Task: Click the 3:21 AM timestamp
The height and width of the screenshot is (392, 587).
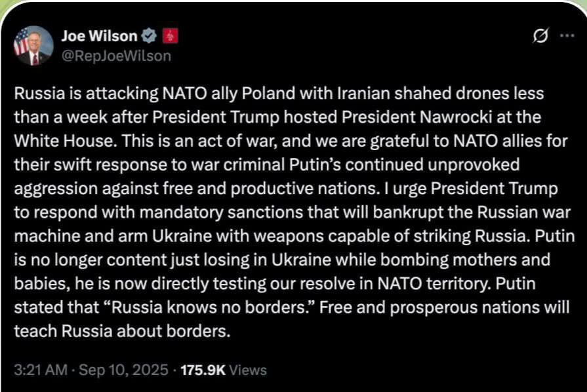Action: (x=41, y=370)
